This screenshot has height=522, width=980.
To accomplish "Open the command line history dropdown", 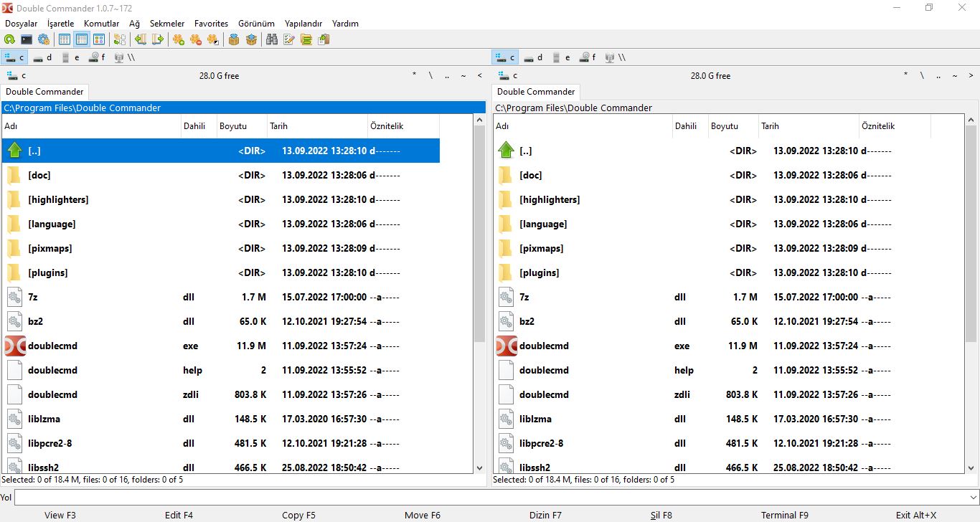I will tap(973, 497).
